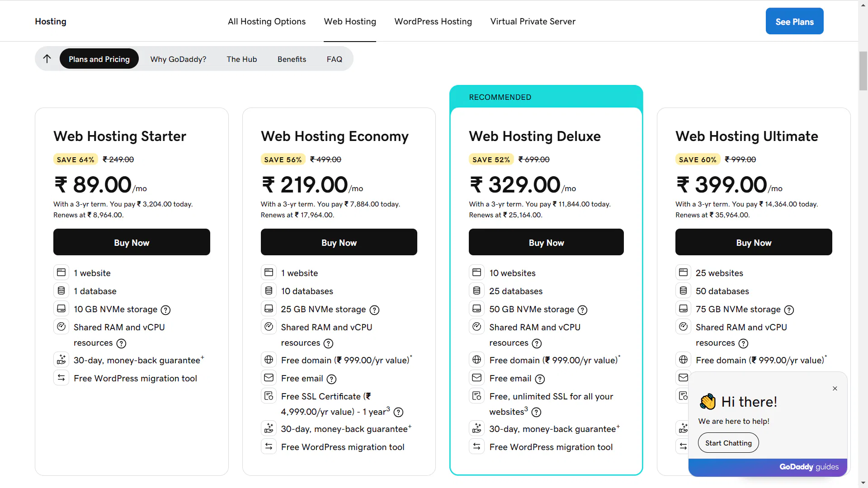Click SSL Certificate help icon in Economy plan
The height and width of the screenshot is (488, 868).
[398, 412]
